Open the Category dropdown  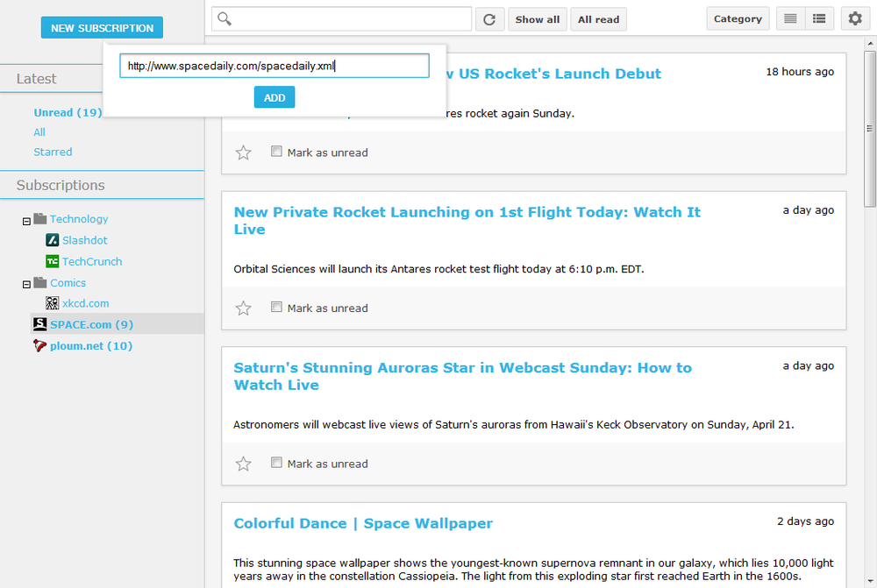738,18
